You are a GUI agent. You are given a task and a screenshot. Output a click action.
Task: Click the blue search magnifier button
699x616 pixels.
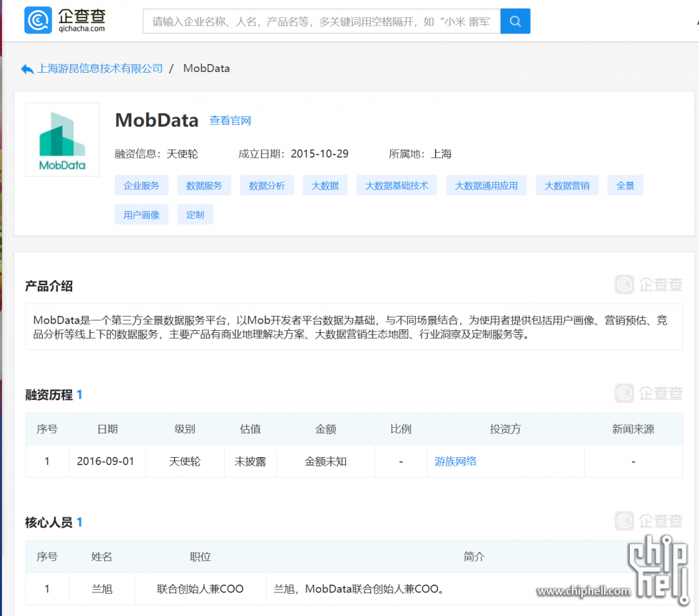pos(515,21)
